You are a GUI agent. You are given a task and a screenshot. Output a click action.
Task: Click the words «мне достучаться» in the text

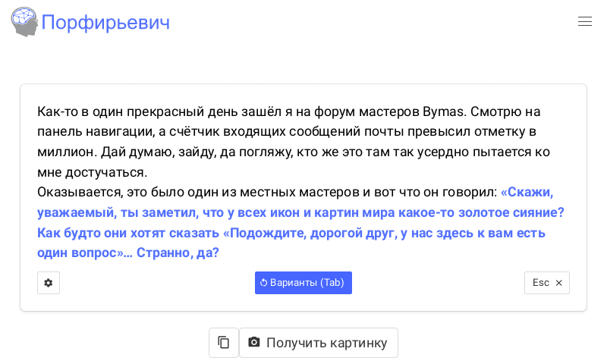[91, 172]
